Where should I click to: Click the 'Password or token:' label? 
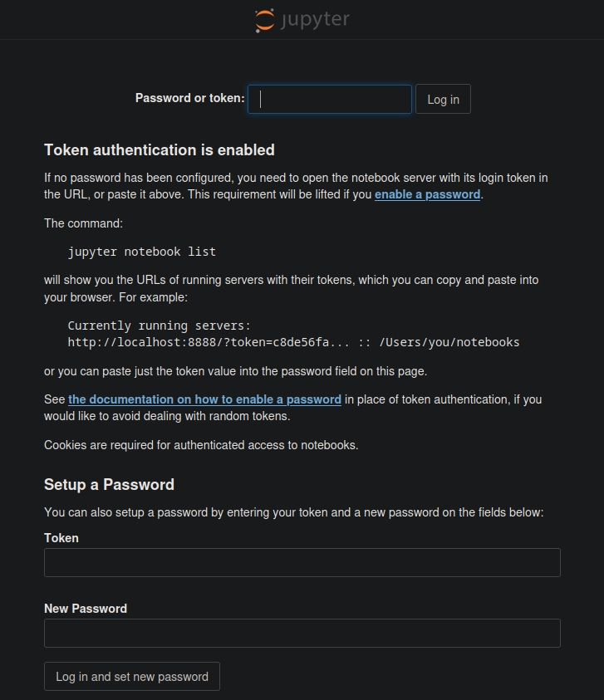pyautogui.click(x=189, y=98)
